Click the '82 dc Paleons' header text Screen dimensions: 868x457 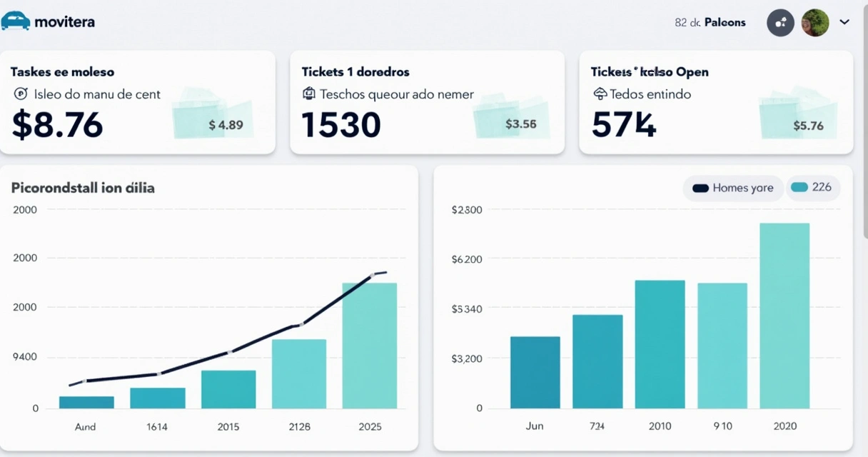[x=710, y=22]
